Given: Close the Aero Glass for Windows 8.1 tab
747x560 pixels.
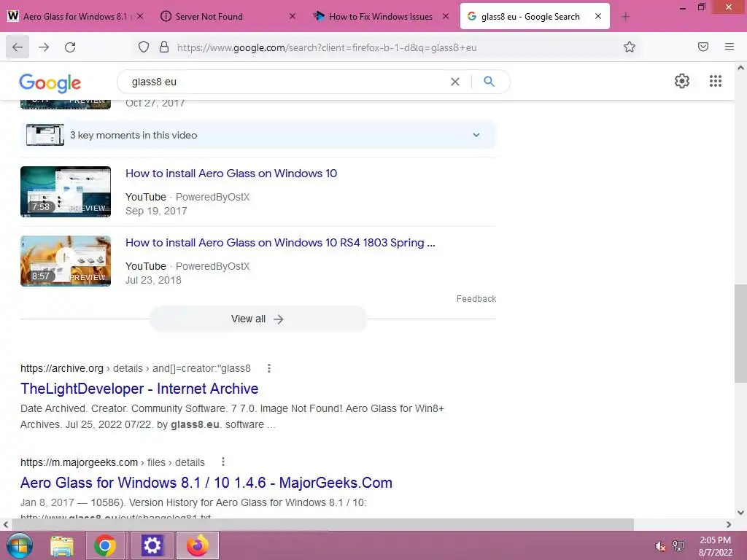Looking at the screenshot, I should (140, 16).
